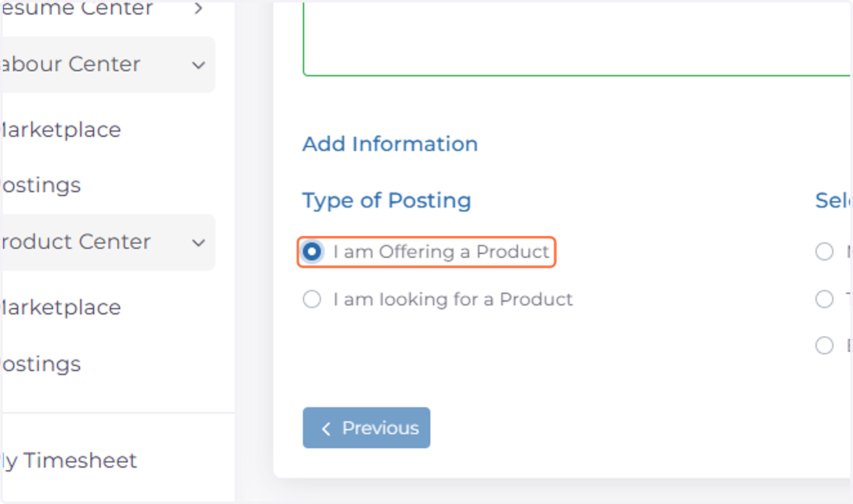Choose 'I am looking for a Product' option
The width and height of the screenshot is (853, 504).
[311, 299]
